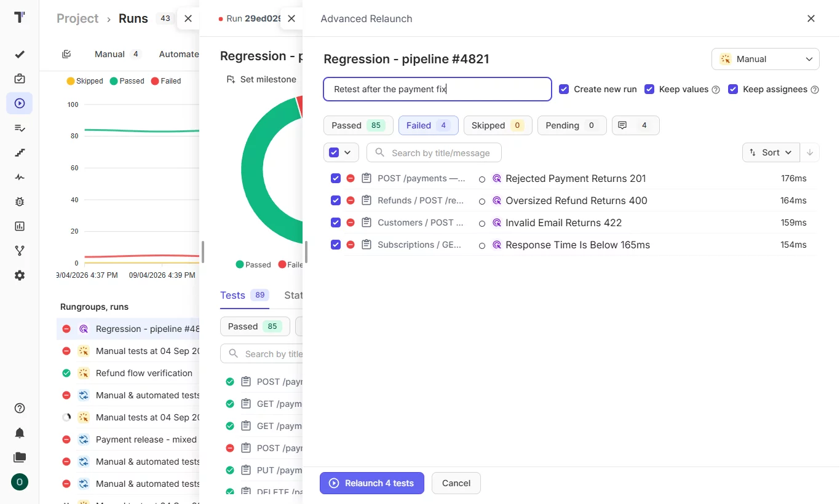
Task: Open the Sort dropdown
Action: click(771, 152)
